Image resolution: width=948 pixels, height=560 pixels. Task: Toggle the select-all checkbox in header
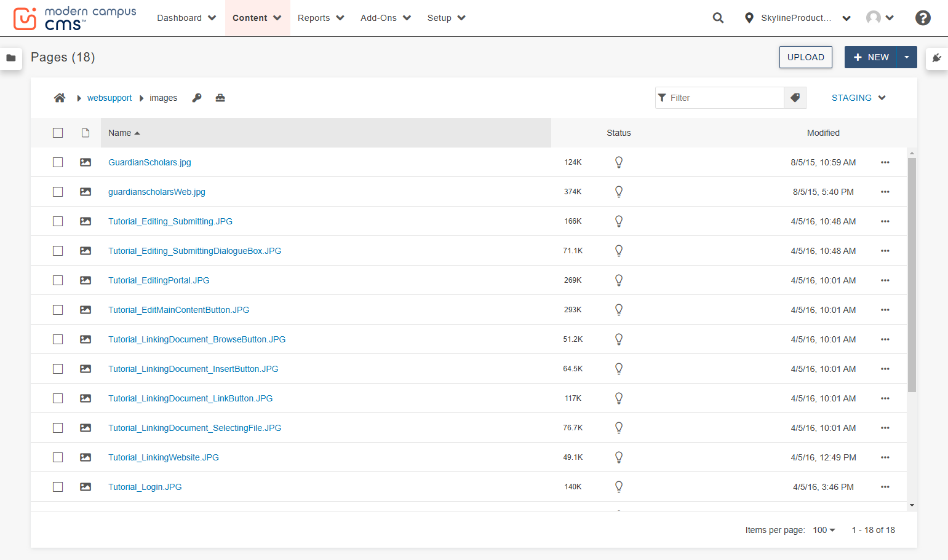point(58,133)
